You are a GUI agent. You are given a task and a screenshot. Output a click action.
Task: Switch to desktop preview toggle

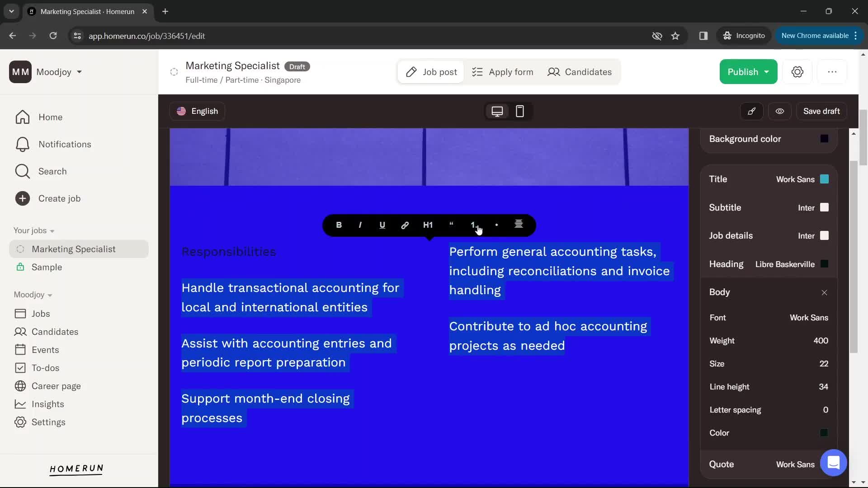[x=497, y=111]
